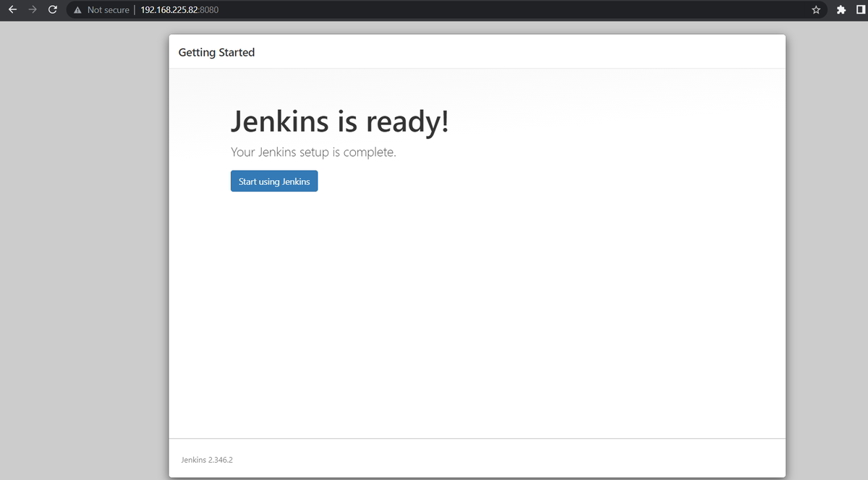The width and height of the screenshot is (868, 480).
Task: Bookmark this page with the star icon
Action: click(x=816, y=9)
